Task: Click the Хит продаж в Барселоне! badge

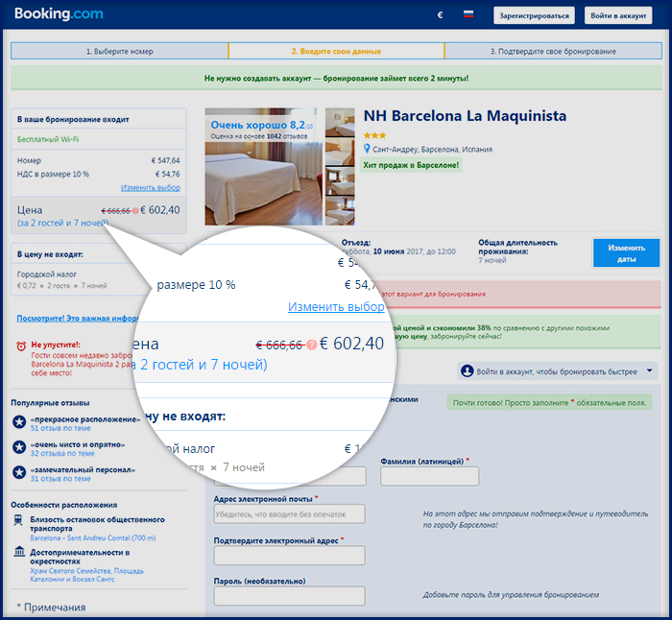Action: 411,165
